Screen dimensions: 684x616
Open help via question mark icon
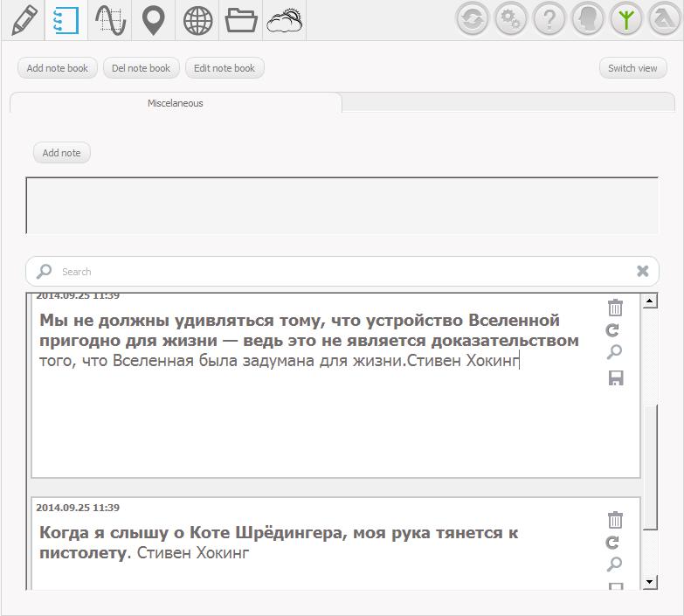pos(549,19)
